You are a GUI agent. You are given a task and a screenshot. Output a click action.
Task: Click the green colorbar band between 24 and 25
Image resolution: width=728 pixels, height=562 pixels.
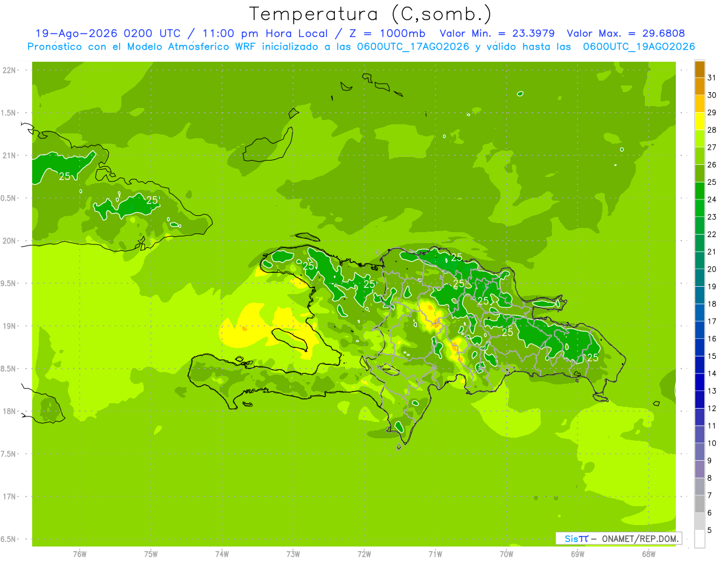699,191
